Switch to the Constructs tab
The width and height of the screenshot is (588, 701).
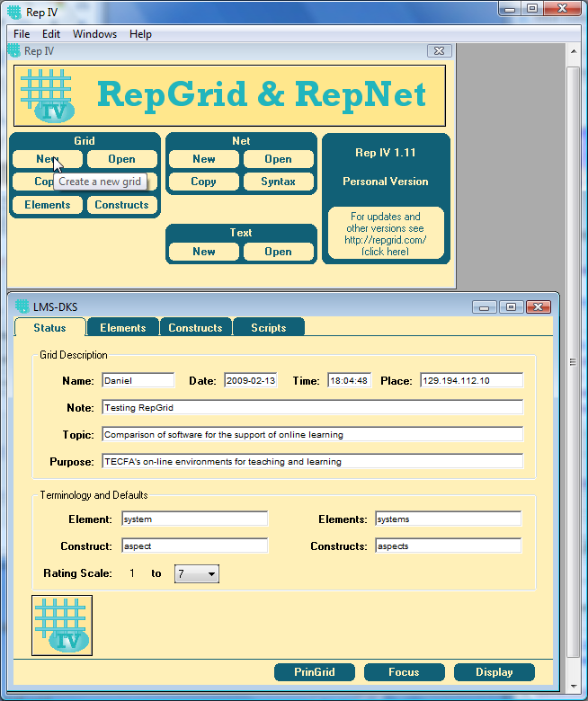coord(195,328)
